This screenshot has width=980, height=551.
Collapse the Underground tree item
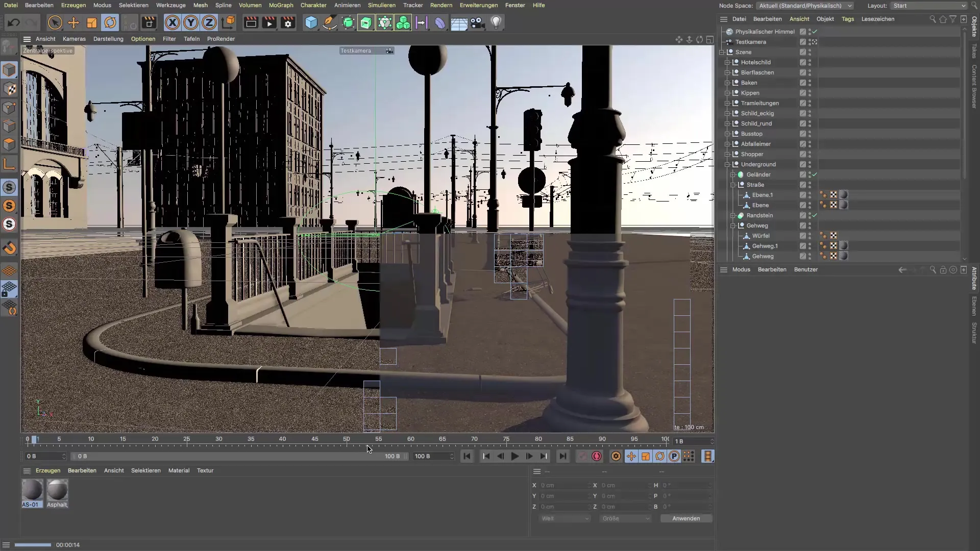click(x=727, y=164)
